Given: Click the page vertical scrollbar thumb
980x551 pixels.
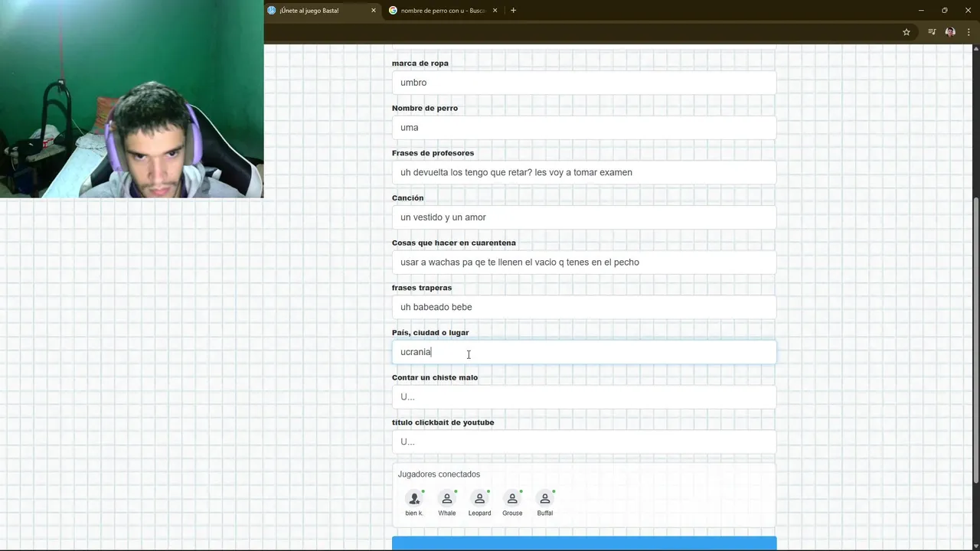Looking at the screenshot, I should point(975,341).
